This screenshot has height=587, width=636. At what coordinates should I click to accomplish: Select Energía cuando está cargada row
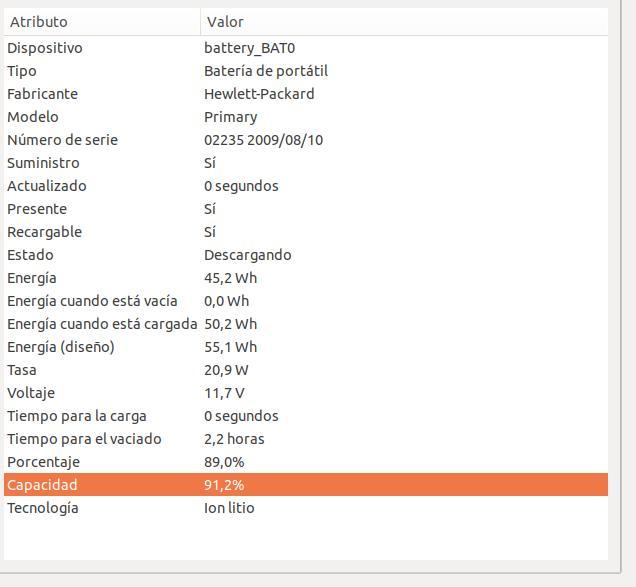[306, 324]
